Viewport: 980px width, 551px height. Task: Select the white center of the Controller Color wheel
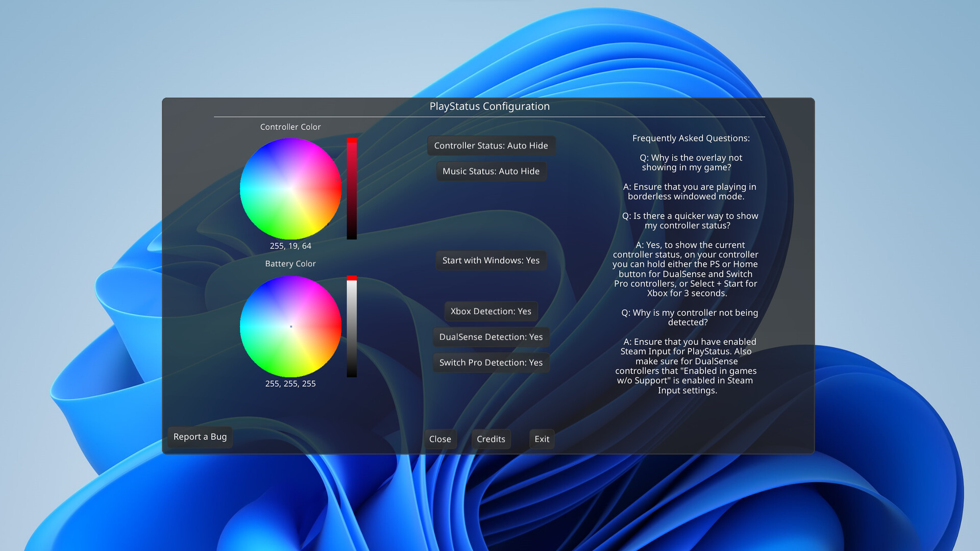(291, 189)
